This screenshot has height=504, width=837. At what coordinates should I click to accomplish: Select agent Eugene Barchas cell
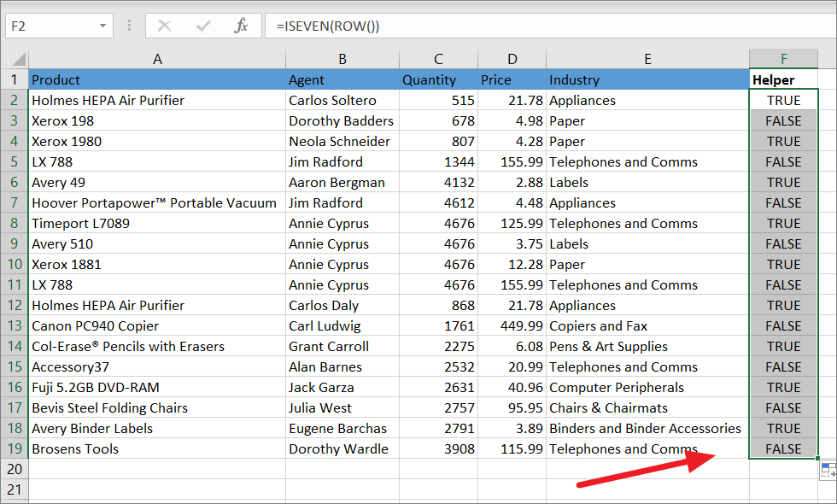tap(342, 428)
